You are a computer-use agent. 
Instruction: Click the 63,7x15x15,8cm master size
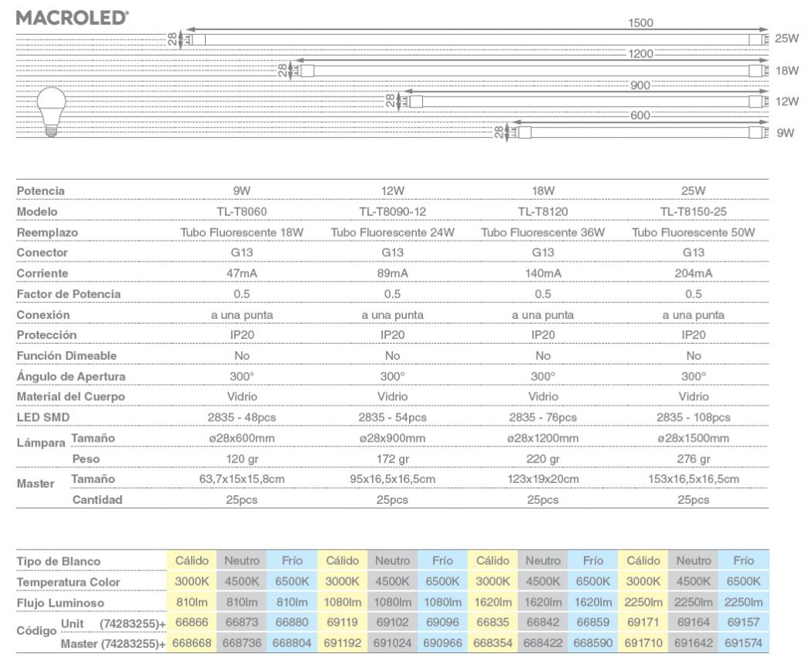[x=242, y=479]
